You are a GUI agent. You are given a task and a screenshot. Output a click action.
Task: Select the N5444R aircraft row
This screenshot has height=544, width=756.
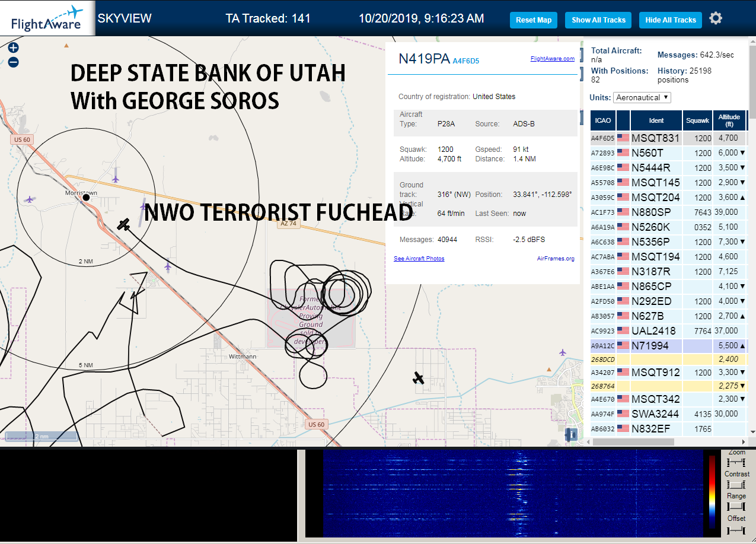click(x=668, y=168)
